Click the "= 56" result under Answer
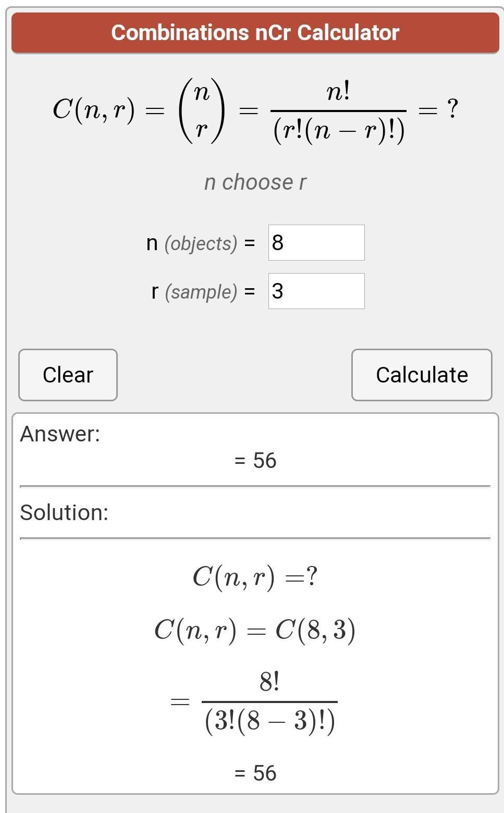Viewport: 504px width, 813px height. tap(255, 461)
